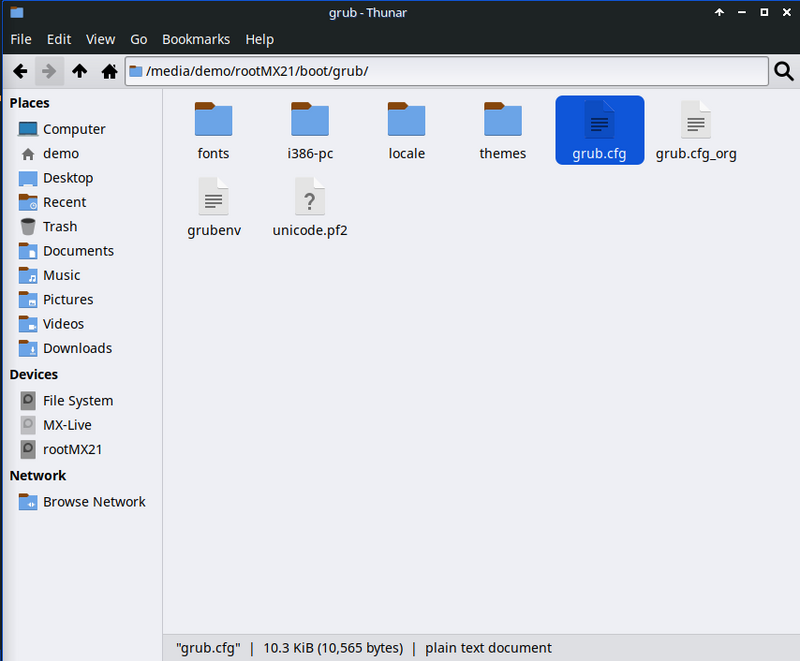Click the folder icon in path bar
This screenshot has width=800, height=661.
point(136,71)
